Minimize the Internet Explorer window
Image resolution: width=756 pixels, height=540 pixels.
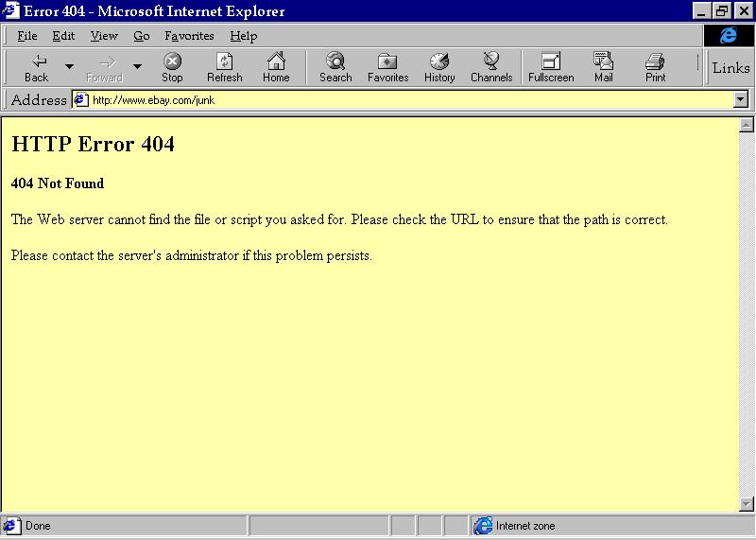[701, 10]
